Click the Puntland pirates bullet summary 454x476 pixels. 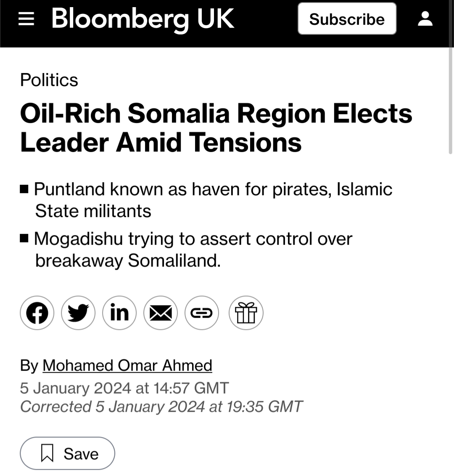206,200
